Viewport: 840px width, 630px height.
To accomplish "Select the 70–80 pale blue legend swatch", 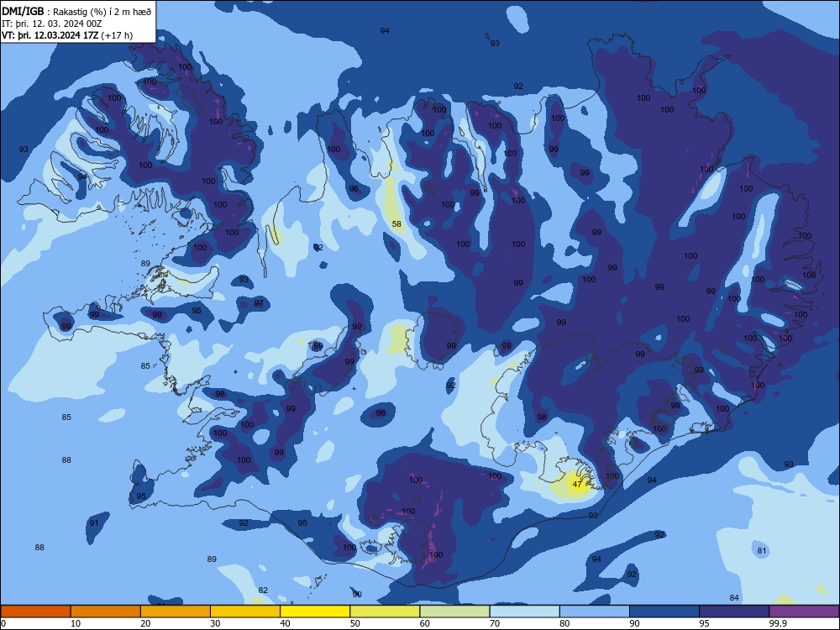I will [x=524, y=612].
